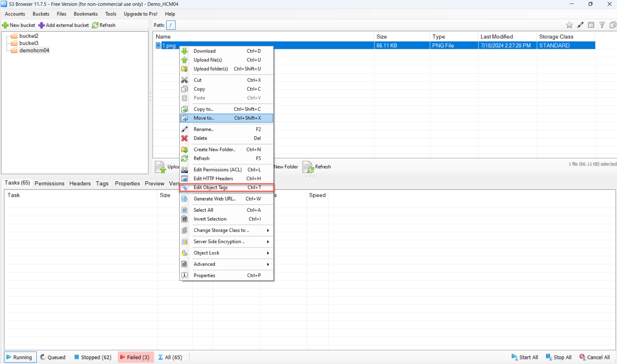Show Stopped (62) tasks filter
617x364 pixels.
point(93,357)
